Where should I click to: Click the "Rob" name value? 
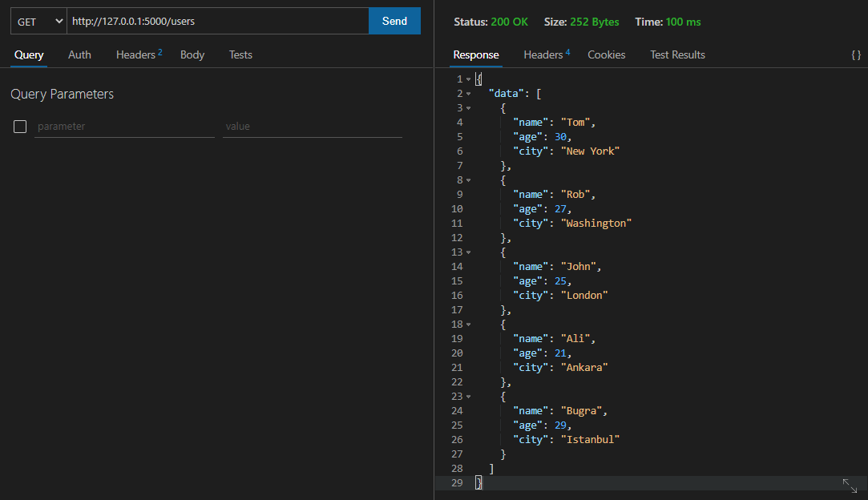coord(575,195)
